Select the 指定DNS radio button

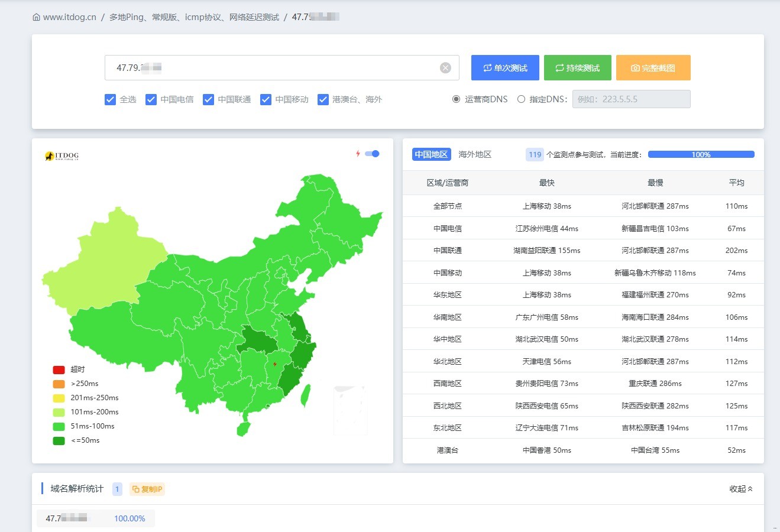point(521,99)
